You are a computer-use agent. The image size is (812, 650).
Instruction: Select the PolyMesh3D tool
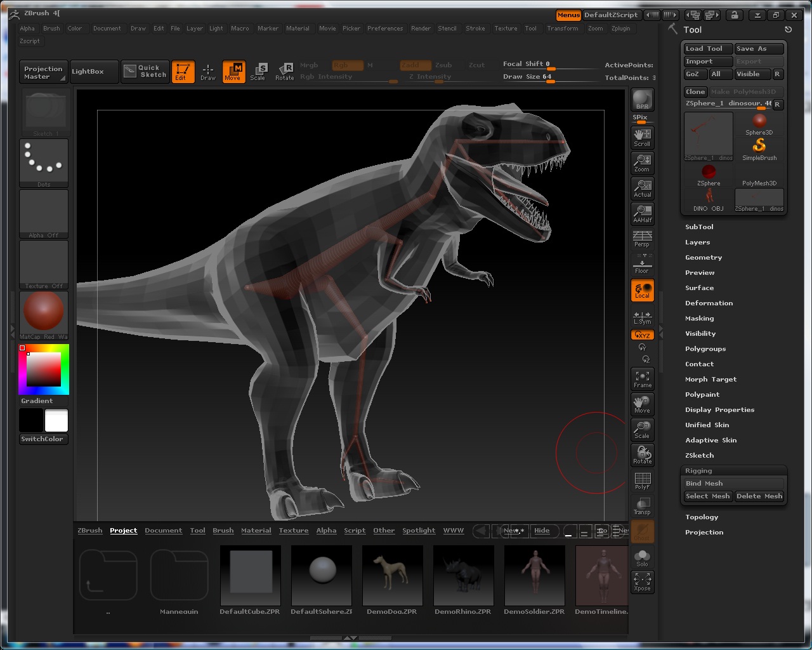click(x=759, y=175)
